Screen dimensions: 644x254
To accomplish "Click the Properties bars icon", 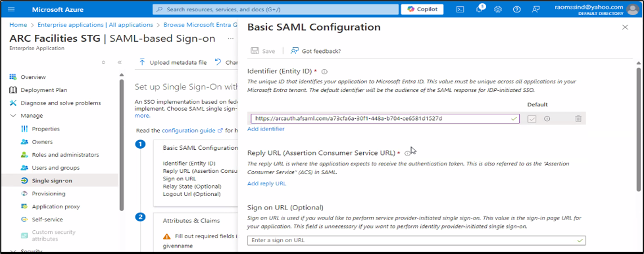I will [x=24, y=129].
